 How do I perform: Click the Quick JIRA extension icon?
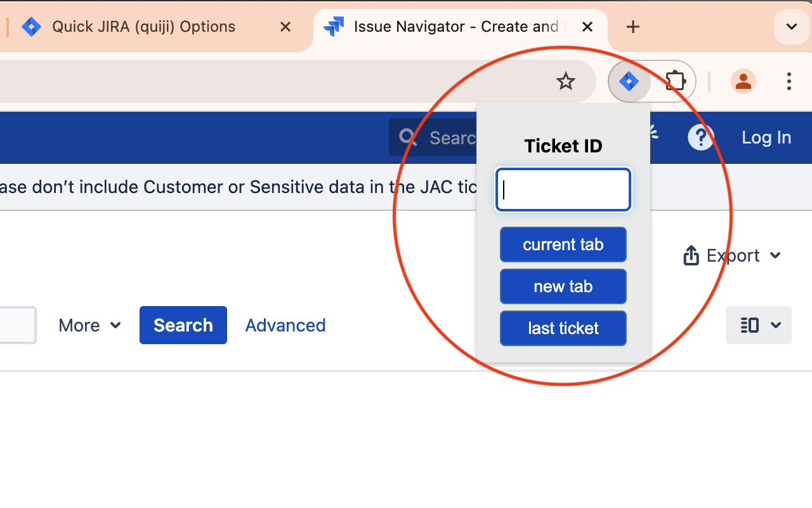pyautogui.click(x=629, y=81)
